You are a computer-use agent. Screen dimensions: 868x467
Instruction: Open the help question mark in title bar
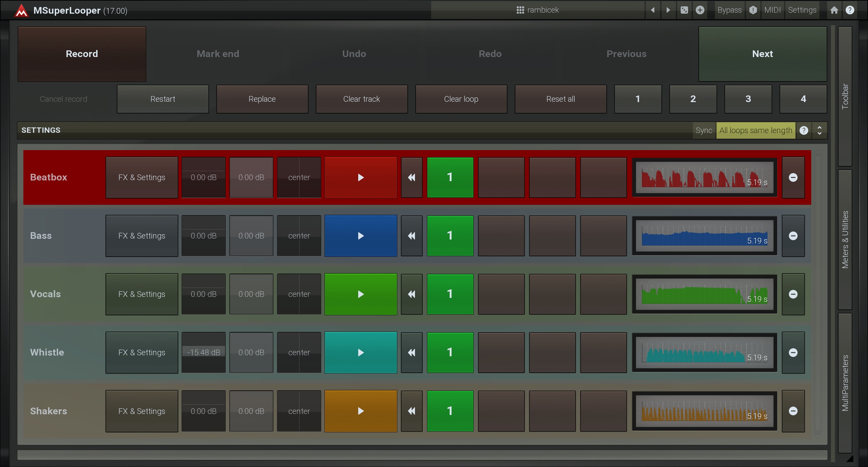point(850,10)
